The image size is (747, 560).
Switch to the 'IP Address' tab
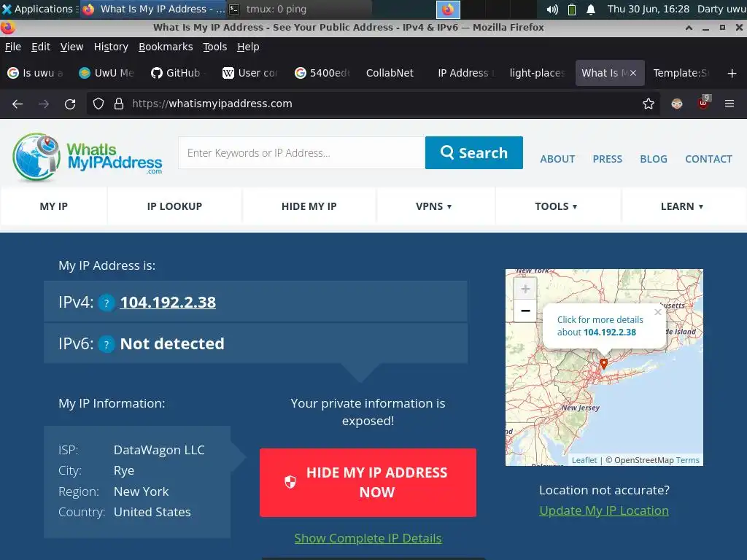pyautogui.click(x=467, y=73)
